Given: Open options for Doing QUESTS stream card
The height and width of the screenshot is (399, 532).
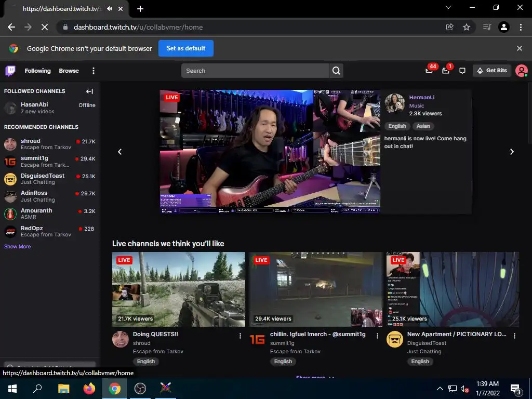Looking at the screenshot, I should click(x=240, y=336).
